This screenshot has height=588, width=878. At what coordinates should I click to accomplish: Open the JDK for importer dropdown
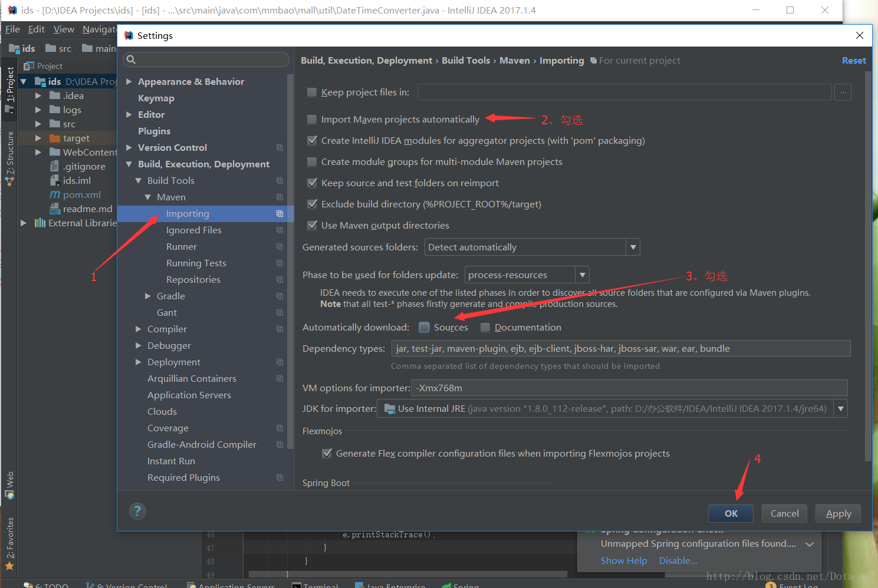coord(841,408)
